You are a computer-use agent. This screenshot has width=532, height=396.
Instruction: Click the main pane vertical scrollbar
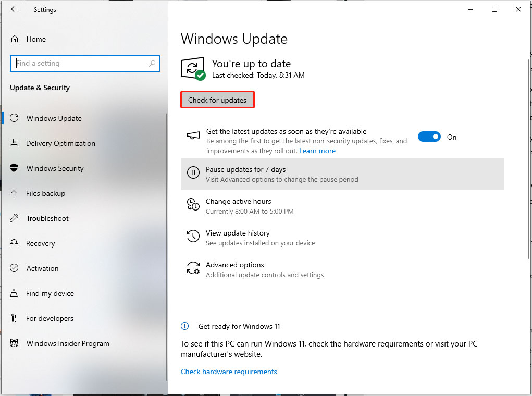[x=529, y=159]
